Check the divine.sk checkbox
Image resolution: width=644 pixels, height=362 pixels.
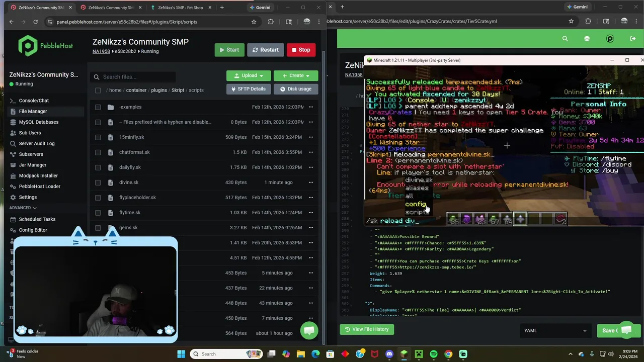(98, 183)
